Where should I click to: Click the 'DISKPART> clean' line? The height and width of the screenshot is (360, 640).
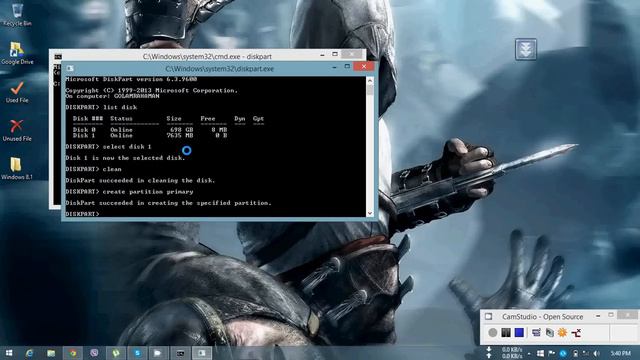click(x=93, y=169)
